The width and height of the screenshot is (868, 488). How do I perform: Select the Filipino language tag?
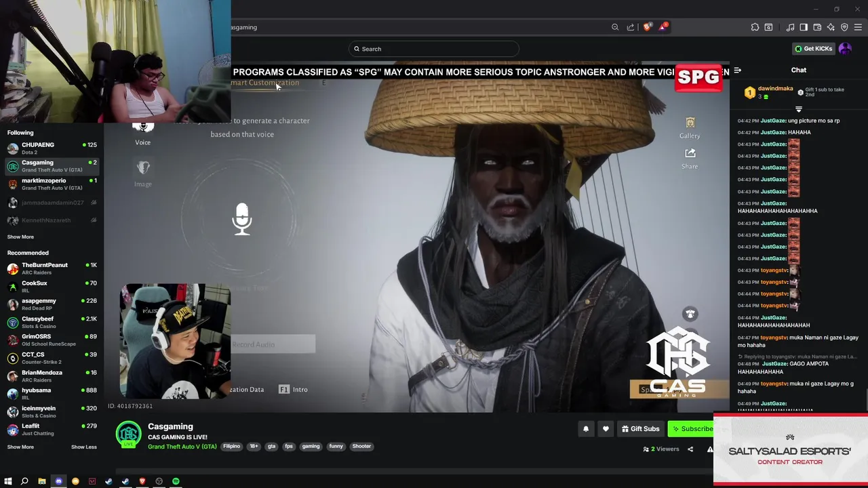232,446
